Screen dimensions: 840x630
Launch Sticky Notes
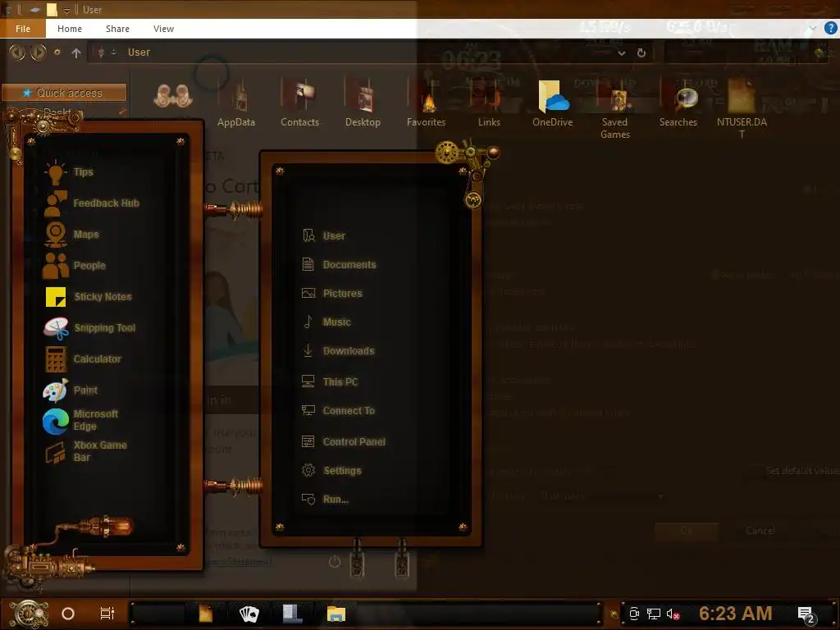[89, 296]
